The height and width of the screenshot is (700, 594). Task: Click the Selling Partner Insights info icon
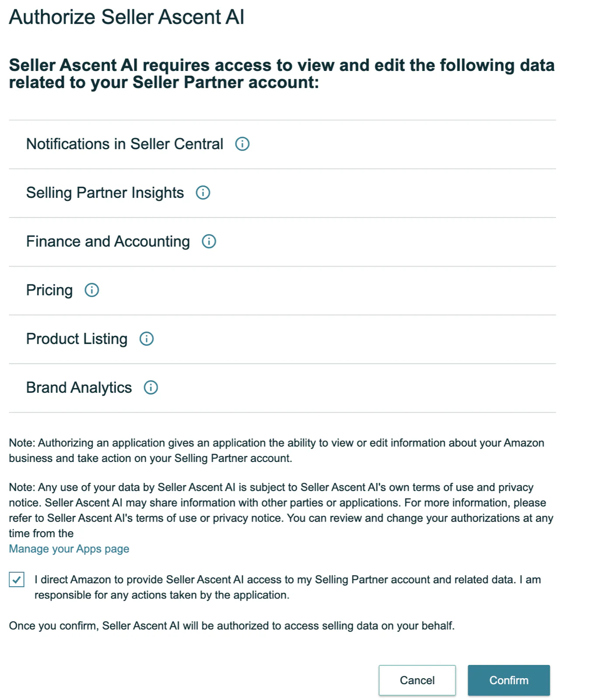coord(203,192)
